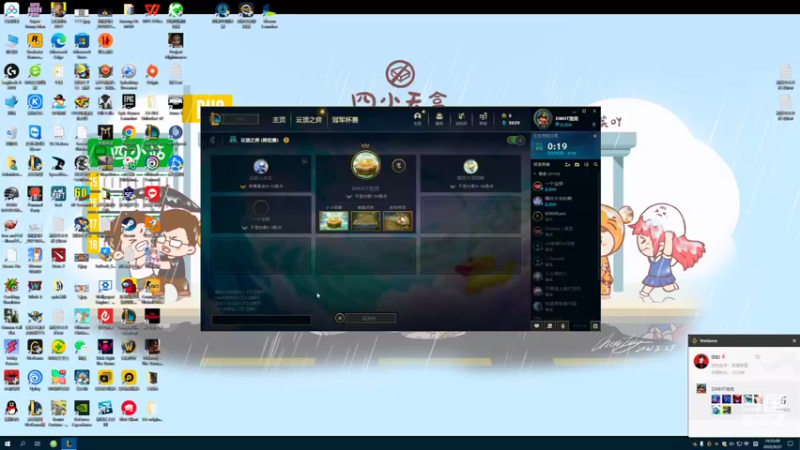
Task: Close the queue timer panel
Action: 594,136
